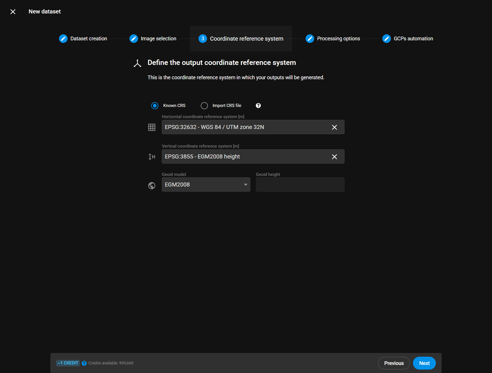Go to the Dataset creation step
Viewport: 492px width, 373px height.
coord(83,39)
